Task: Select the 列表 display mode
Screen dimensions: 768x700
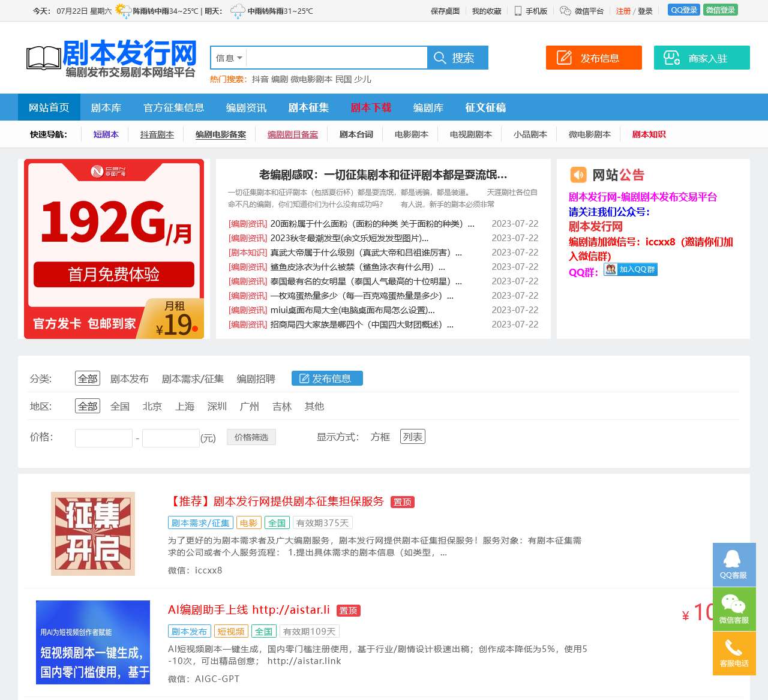Action: coord(413,437)
